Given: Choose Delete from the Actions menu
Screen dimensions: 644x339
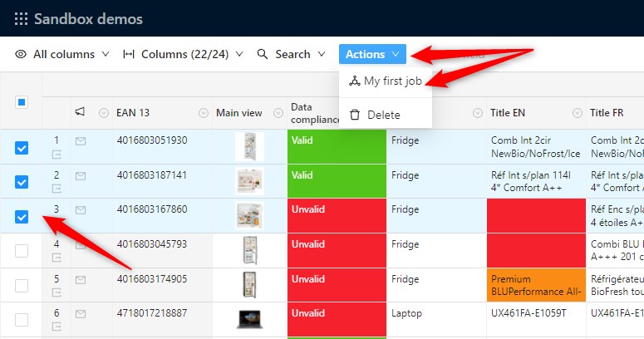Looking at the screenshot, I should tap(383, 114).
